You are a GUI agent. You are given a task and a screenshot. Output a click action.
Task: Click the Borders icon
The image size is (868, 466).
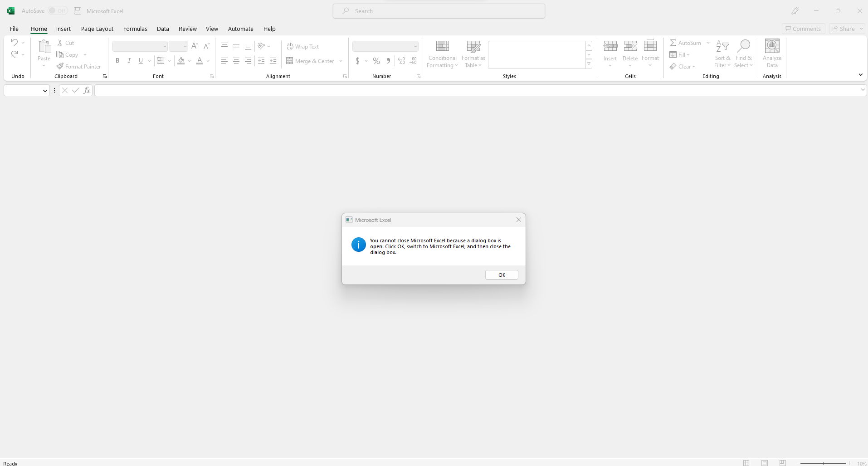click(161, 61)
